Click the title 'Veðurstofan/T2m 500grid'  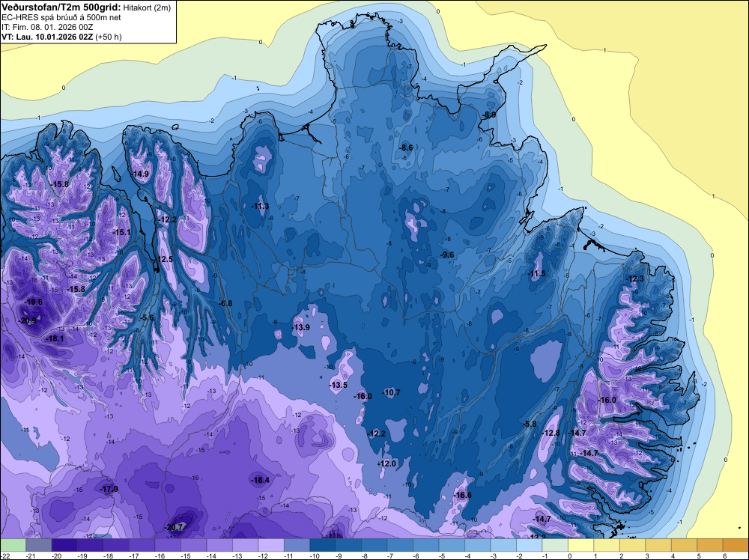point(61,7)
